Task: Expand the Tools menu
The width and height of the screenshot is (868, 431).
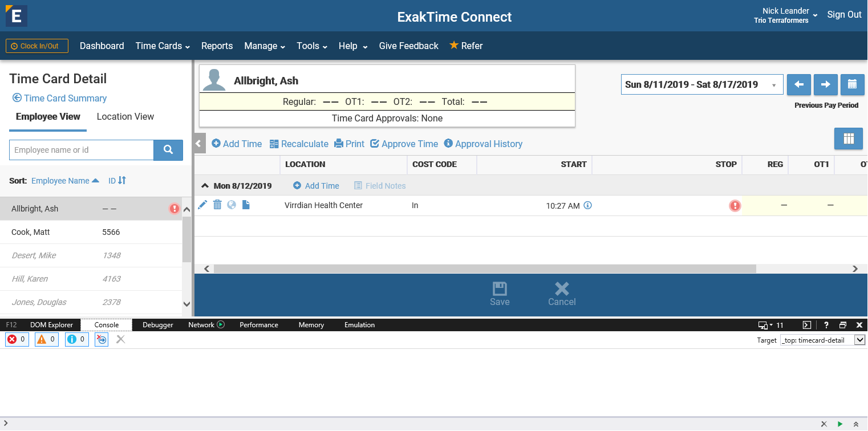Action: coord(312,46)
